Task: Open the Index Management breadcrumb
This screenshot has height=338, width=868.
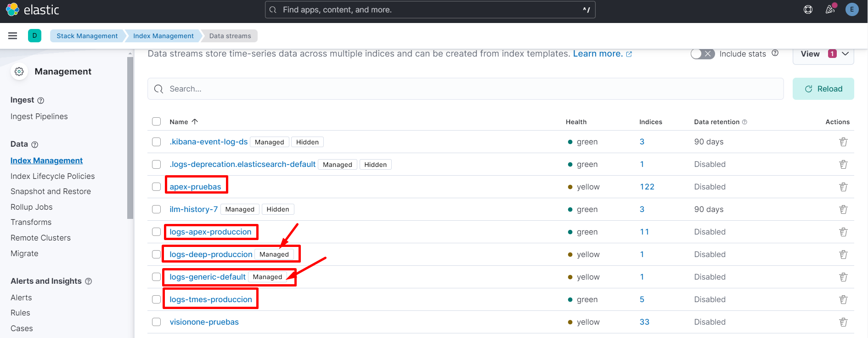Action: point(163,36)
